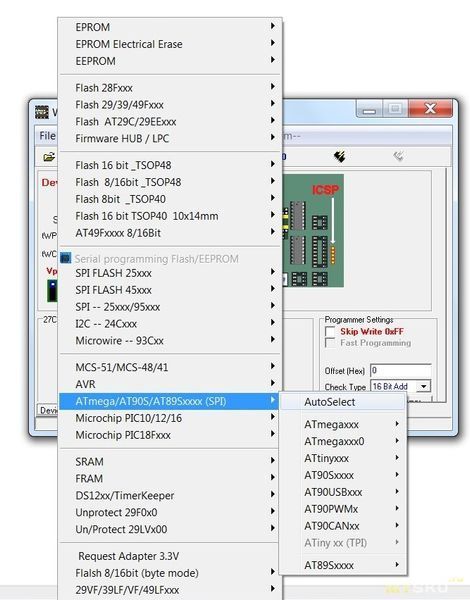This screenshot has width=470, height=600.
Task: Open SPI FLASH 45xxx submenu
Action: [x=170, y=290]
